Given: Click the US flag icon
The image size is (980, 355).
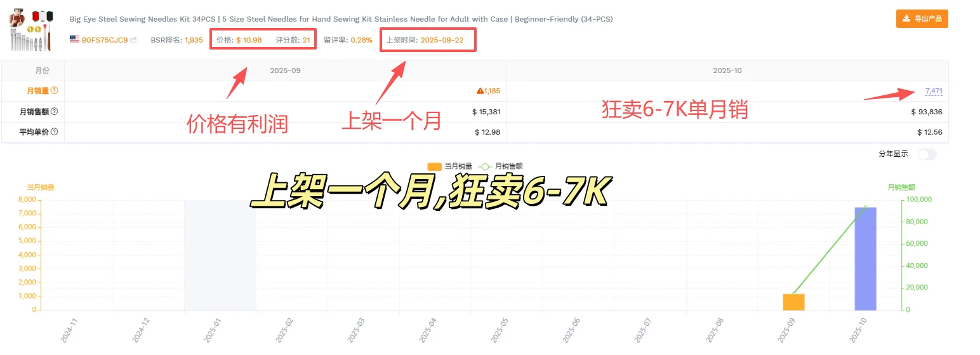Looking at the screenshot, I should pyautogui.click(x=75, y=40).
